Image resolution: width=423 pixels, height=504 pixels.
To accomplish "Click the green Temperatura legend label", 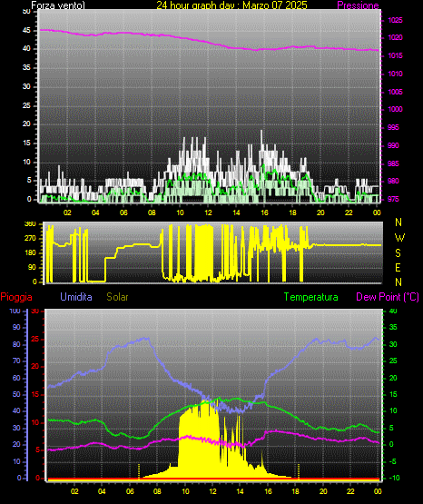I will (311, 297).
